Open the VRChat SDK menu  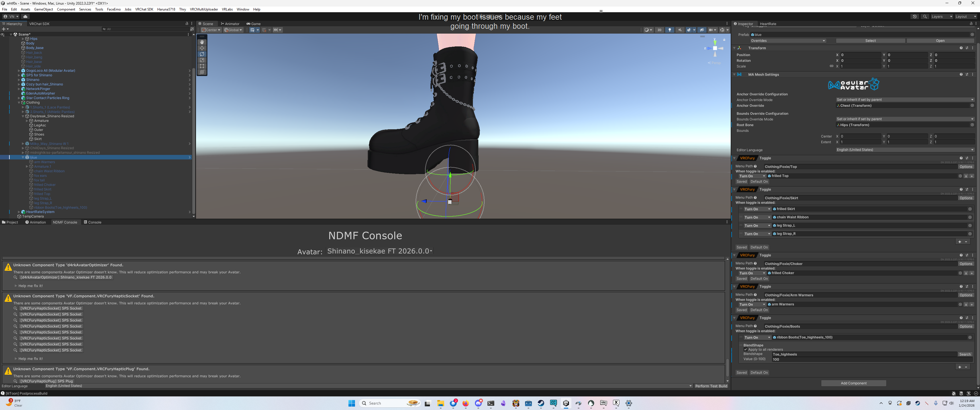[144, 9]
